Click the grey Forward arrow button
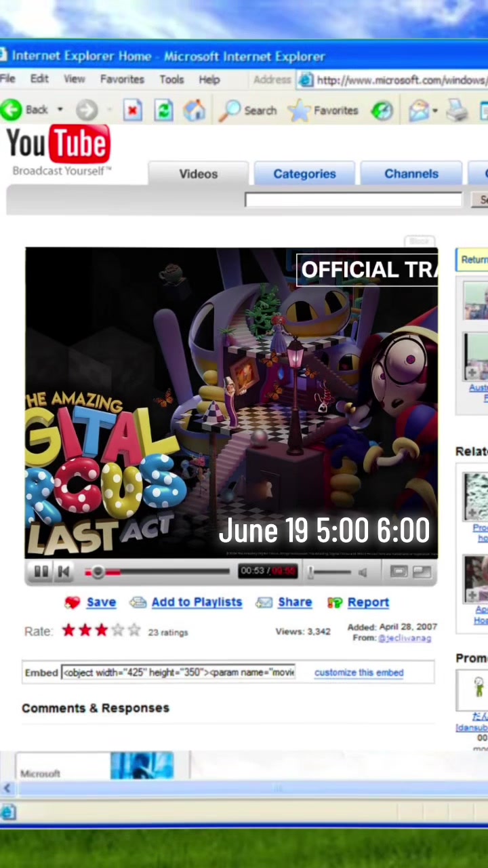The height and width of the screenshot is (868, 488). 87,110
